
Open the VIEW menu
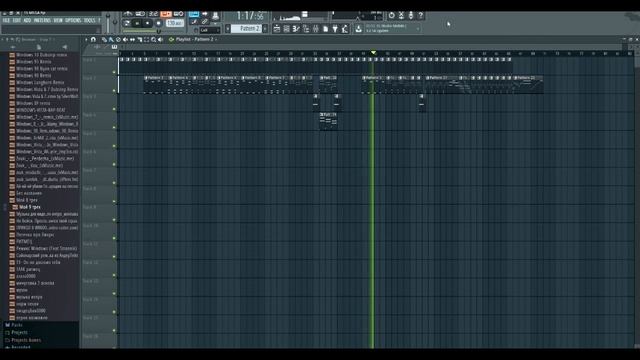point(58,20)
